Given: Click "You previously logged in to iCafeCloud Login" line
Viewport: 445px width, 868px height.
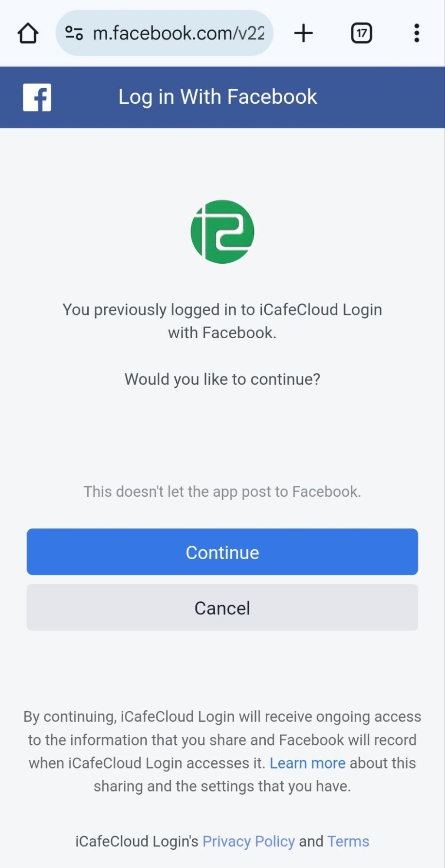Looking at the screenshot, I should pyautogui.click(x=222, y=310).
